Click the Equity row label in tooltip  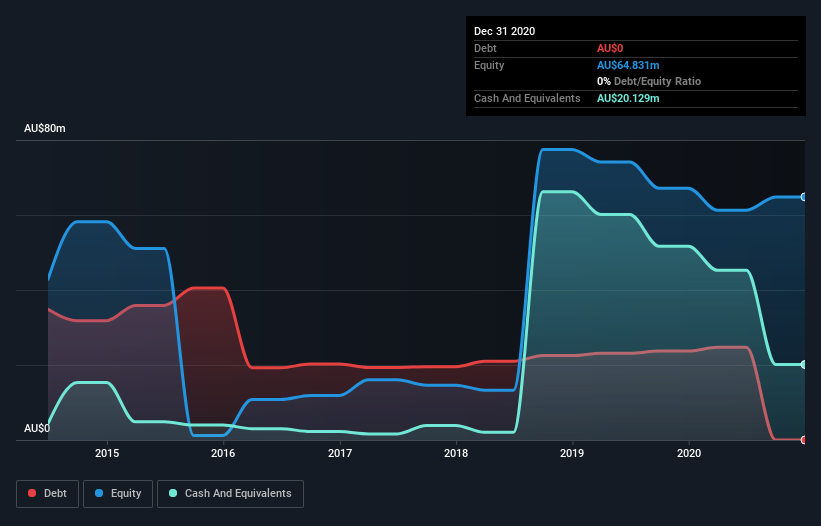click(489, 65)
